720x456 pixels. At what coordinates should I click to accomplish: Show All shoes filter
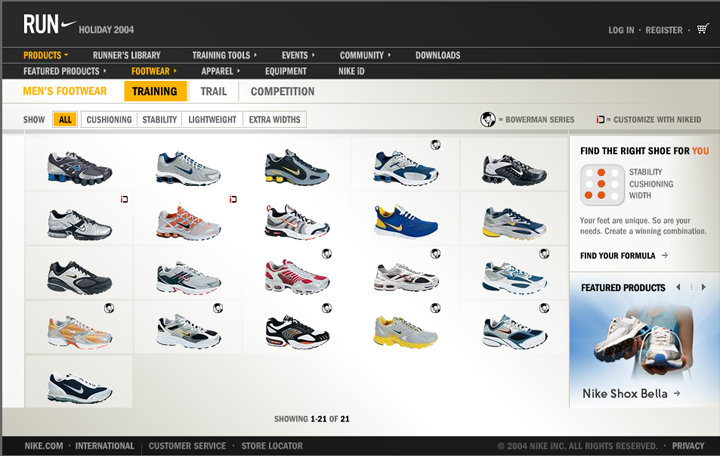(65, 120)
